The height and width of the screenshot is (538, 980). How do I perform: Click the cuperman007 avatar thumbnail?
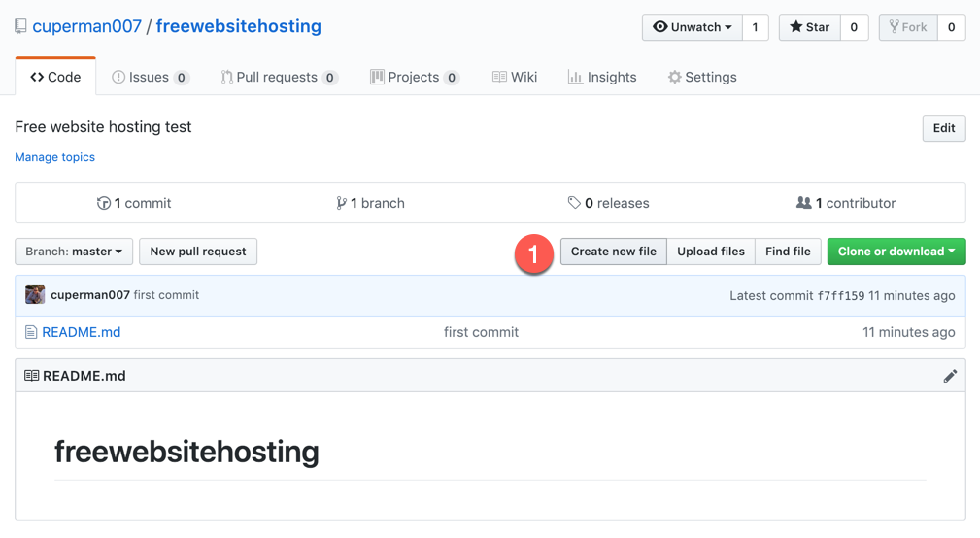35,295
